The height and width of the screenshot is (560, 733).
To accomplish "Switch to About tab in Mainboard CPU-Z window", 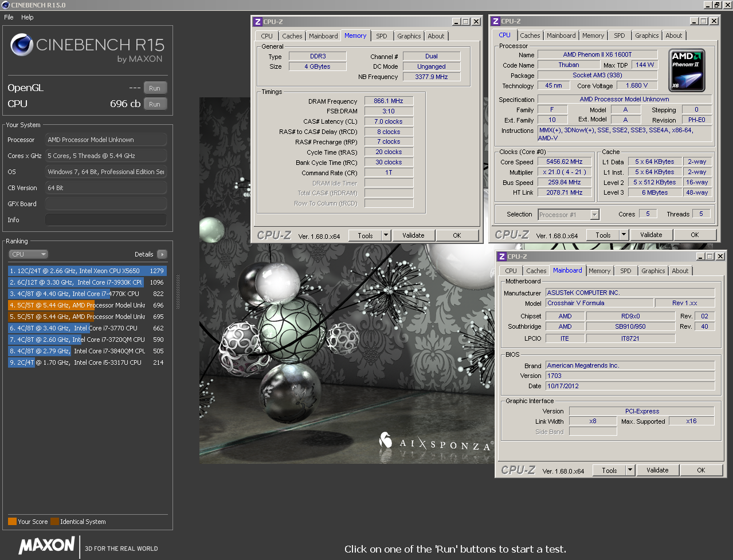I will click(680, 271).
